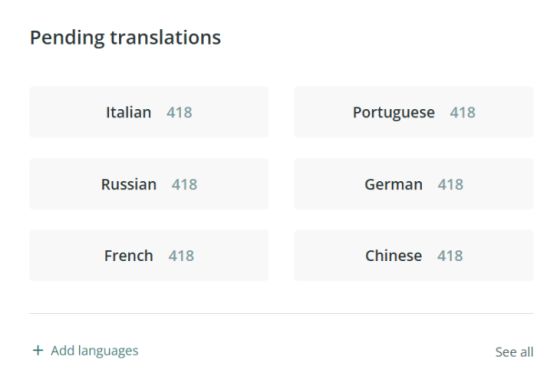Click the plus icon beside Add languages

38,350
